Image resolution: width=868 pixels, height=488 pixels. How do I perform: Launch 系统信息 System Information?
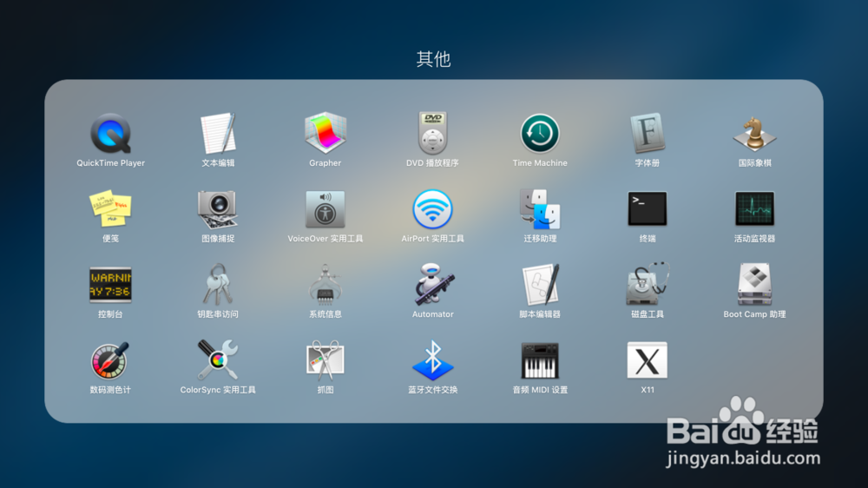(x=325, y=285)
